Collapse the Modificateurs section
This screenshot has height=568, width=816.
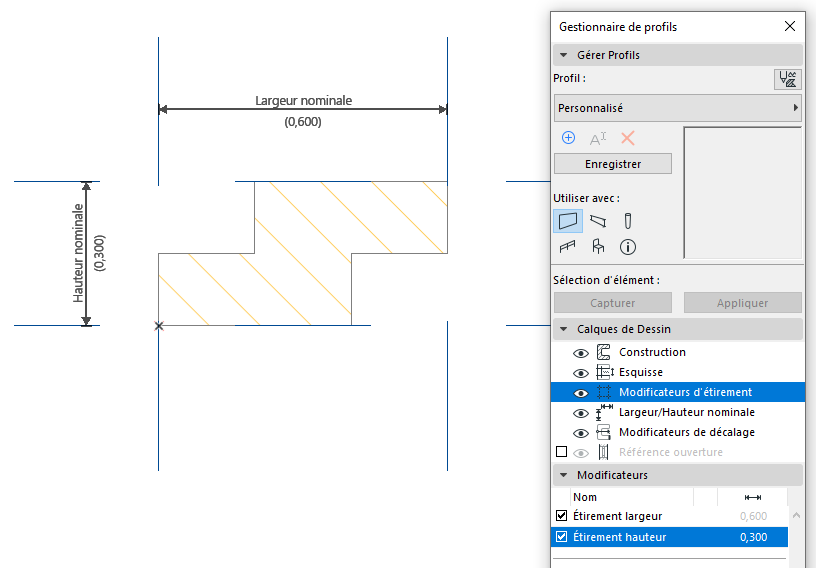coord(564,475)
